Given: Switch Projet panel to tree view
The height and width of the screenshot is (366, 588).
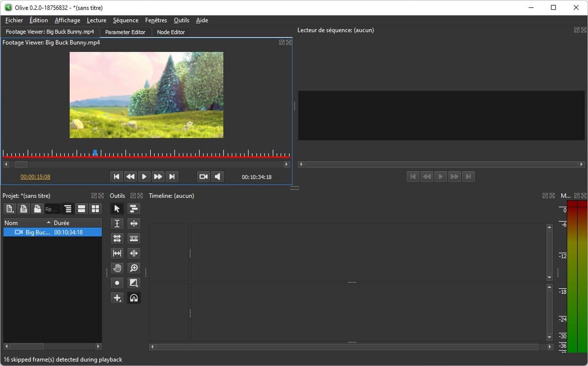Looking at the screenshot, I should [68, 209].
